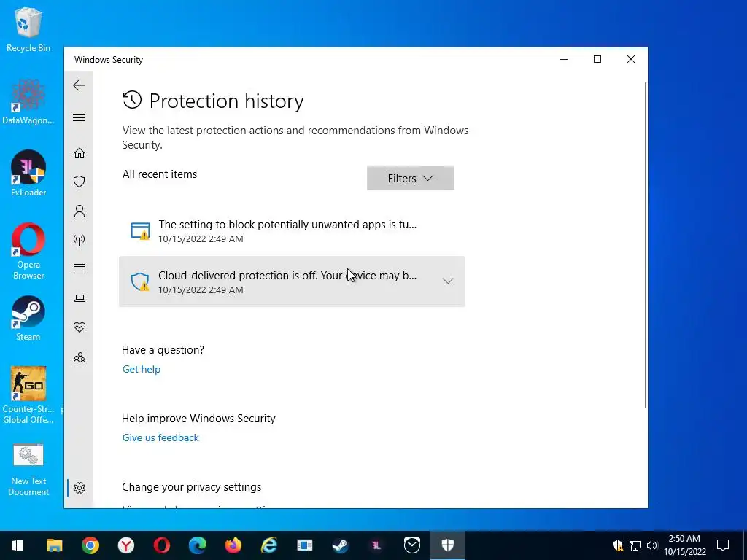Minimize the Windows Security window

pyautogui.click(x=564, y=59)
